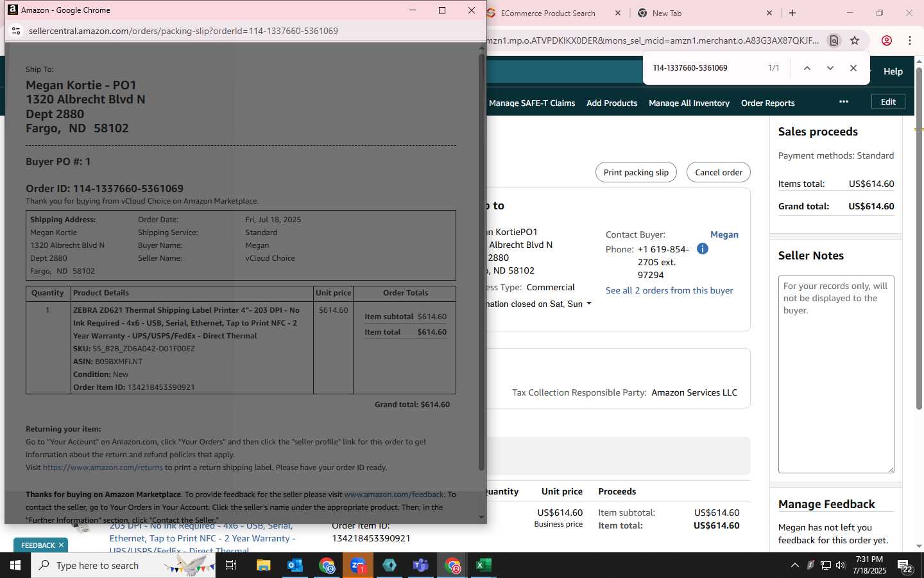
Task: Click the phone info icon next to buyer phone
Action: coord(703,249)
